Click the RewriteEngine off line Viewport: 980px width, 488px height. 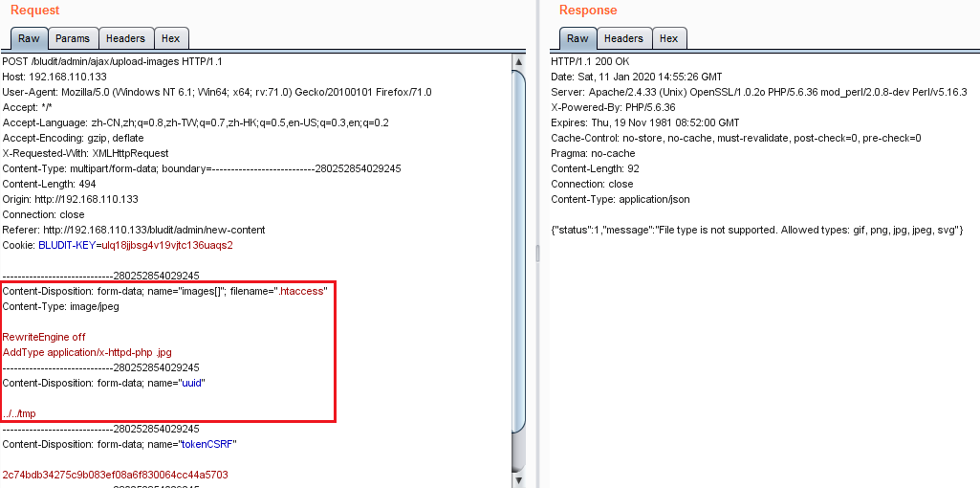(x=44, y=337)
